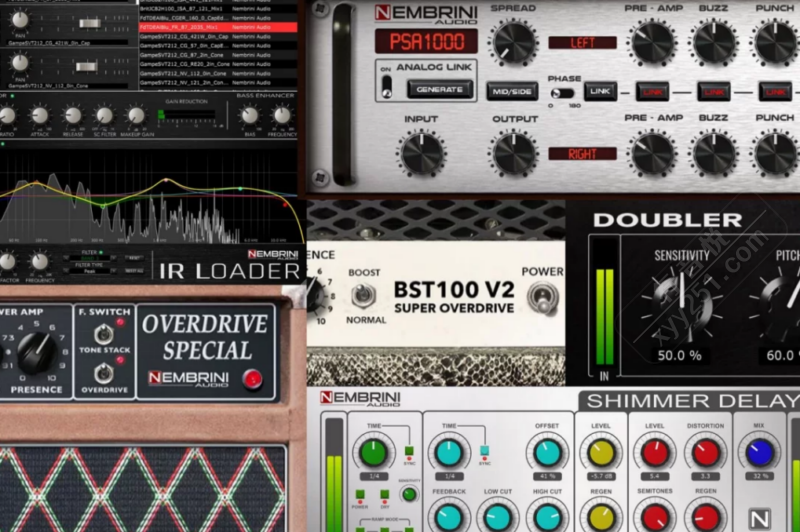Click the Makeup Gain knob
The width and height of the screenshot is (800, 532).
pos(136,116)
